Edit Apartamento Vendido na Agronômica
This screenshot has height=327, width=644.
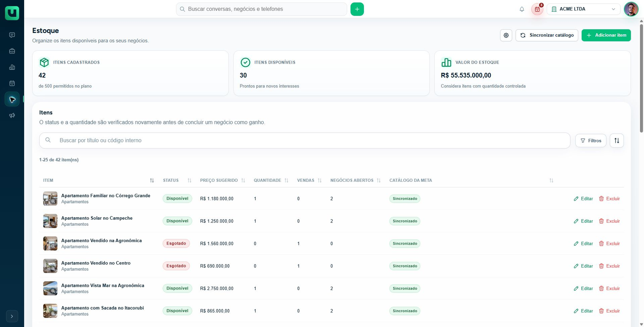click(x=583, y=244)
